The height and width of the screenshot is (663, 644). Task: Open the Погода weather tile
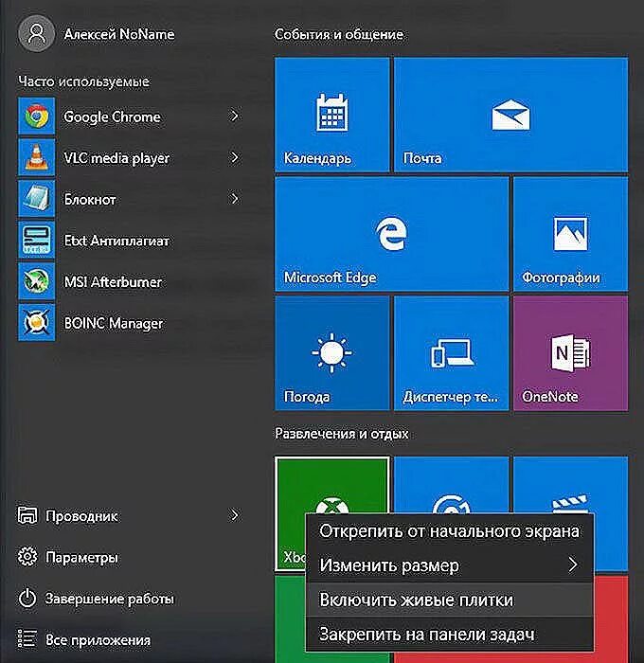tap(331, 353)
